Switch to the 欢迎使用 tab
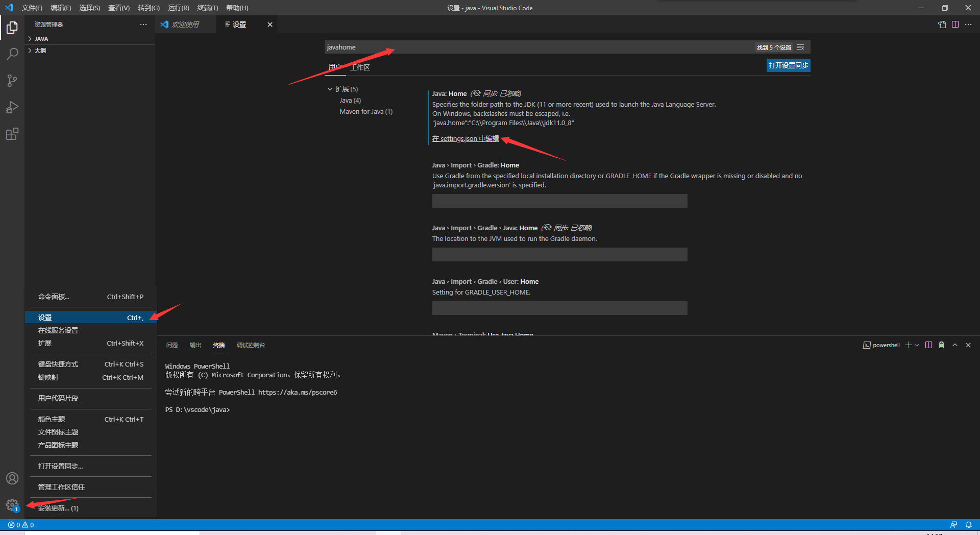Screen dimensions: 980x535 pyautogui.click(x=185, y=25)
